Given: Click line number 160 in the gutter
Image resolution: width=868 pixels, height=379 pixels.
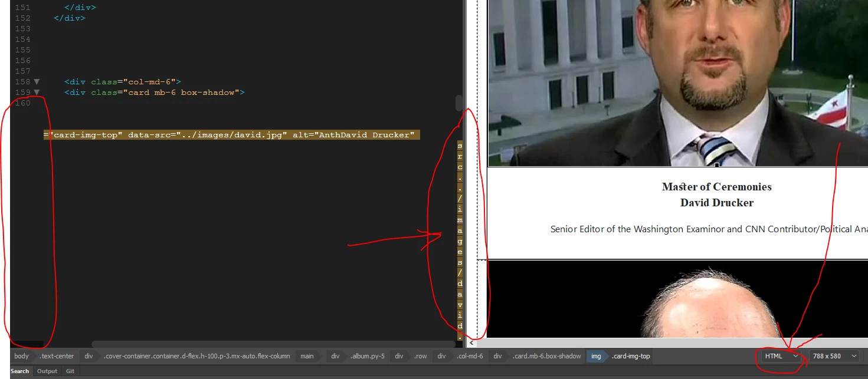Looking at the screenshot, I should 22,103.
